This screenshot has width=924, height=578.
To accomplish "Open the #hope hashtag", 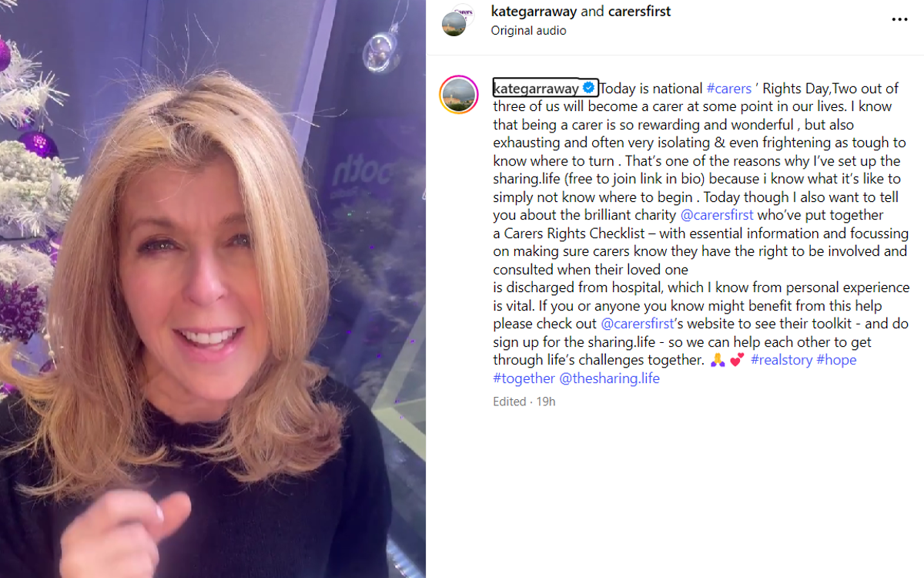I will pyautogui.click(x=836, y=359).
